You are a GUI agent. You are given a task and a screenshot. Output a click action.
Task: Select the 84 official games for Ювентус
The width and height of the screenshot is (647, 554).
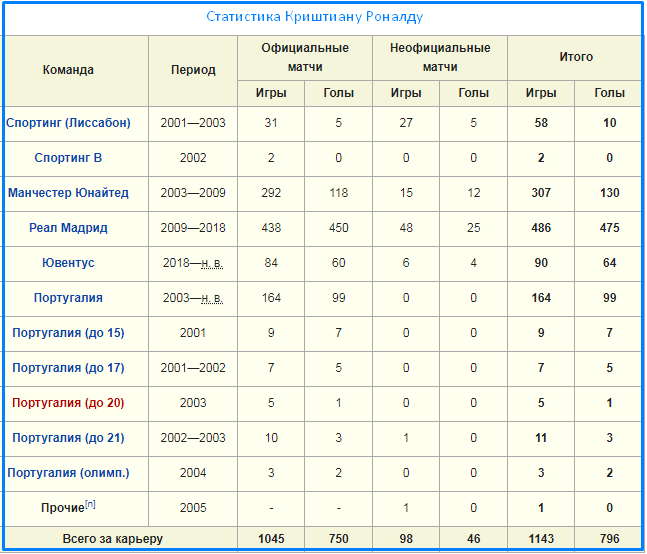click(271, 263)
